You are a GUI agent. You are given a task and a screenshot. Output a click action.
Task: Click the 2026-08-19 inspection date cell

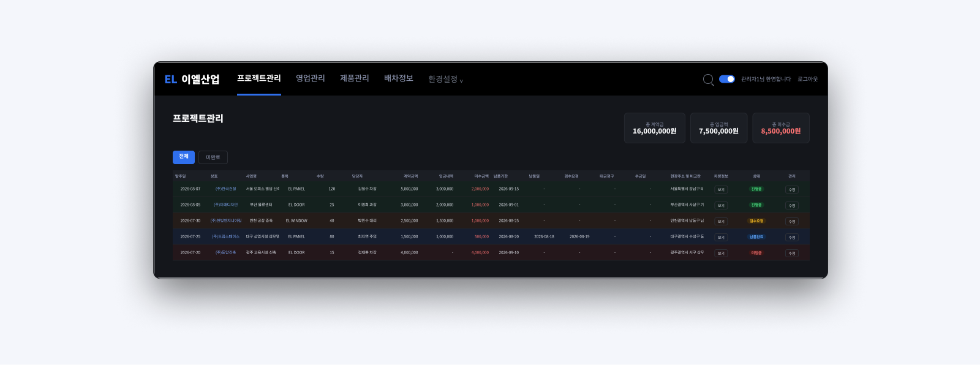pos(579,237)
